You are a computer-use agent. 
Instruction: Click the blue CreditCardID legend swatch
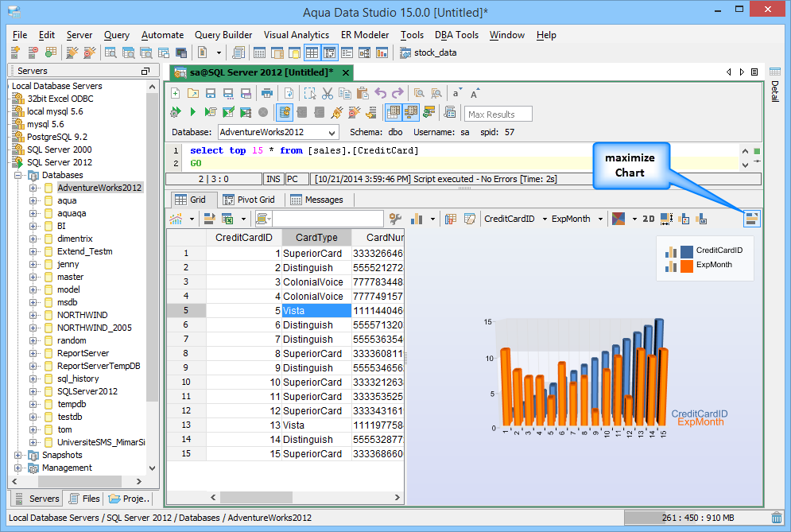687,250
